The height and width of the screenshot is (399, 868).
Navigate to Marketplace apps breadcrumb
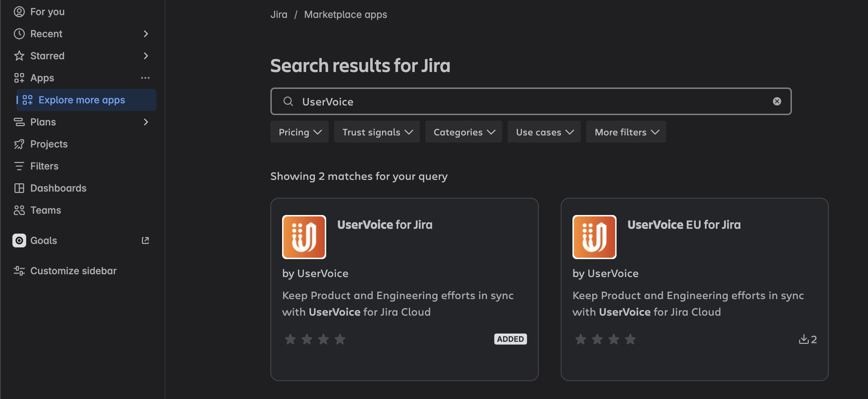pyautogui.click(x=345, y=14)
